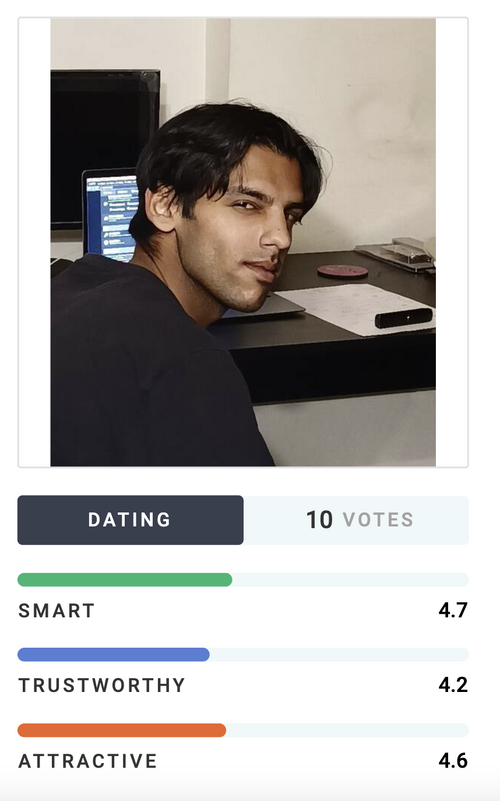The height and width of the screenshot is (801, 500).
Task: Click the green Smart rating bar
Action: point(125,580)
